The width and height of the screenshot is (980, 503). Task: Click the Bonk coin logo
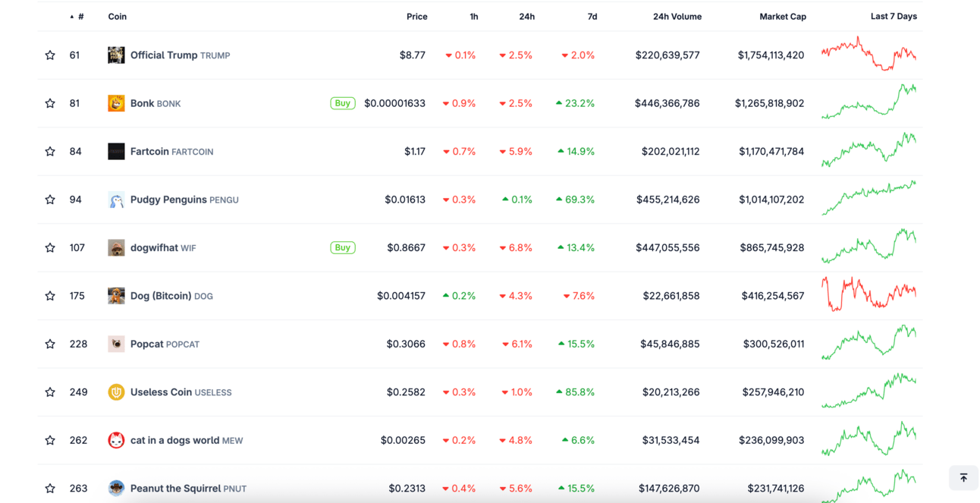(116, 103)
